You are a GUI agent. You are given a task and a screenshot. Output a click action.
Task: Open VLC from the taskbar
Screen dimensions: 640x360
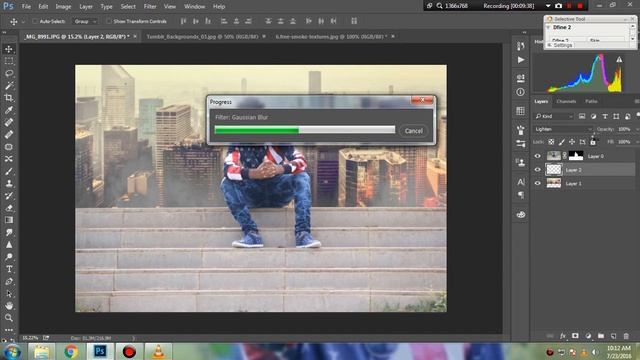[158, 351]
